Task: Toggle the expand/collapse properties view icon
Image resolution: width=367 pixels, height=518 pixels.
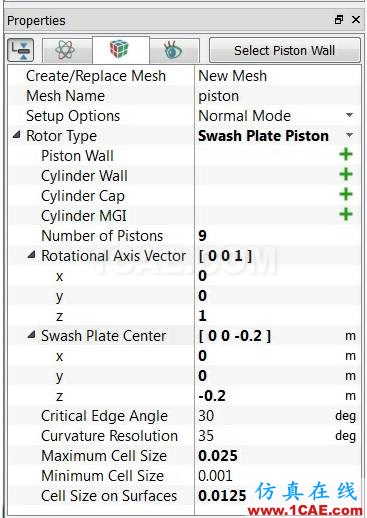Action: 21,50
